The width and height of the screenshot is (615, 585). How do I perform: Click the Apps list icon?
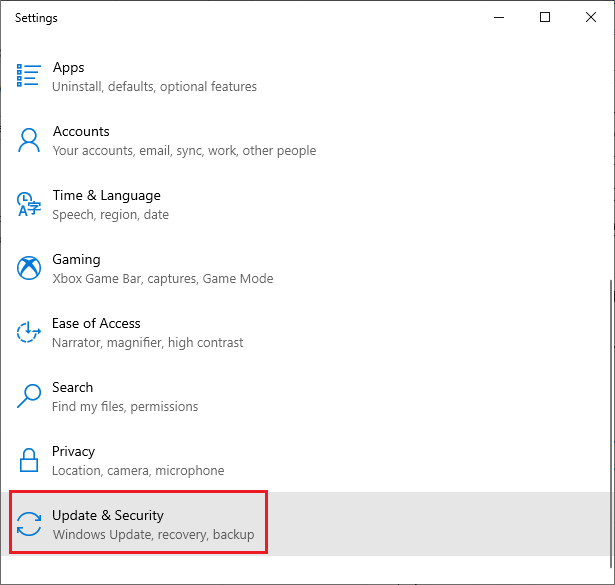(x=30, y=76)
